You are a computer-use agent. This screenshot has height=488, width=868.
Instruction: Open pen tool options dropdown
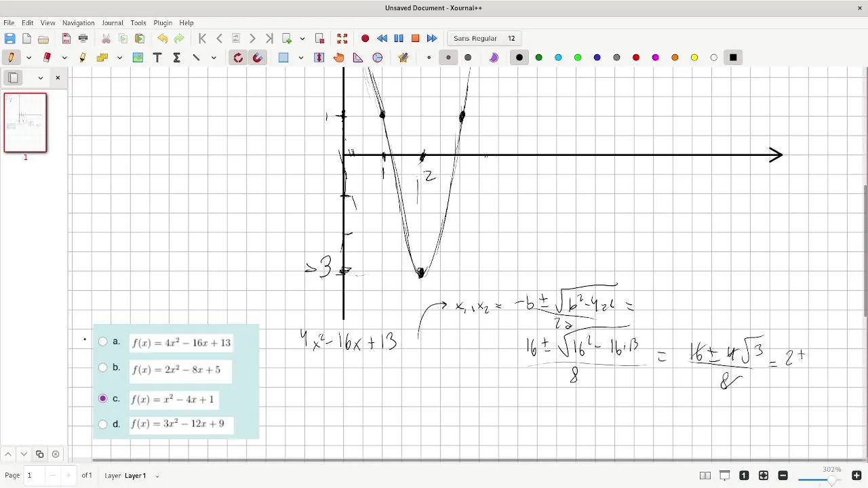28,58
